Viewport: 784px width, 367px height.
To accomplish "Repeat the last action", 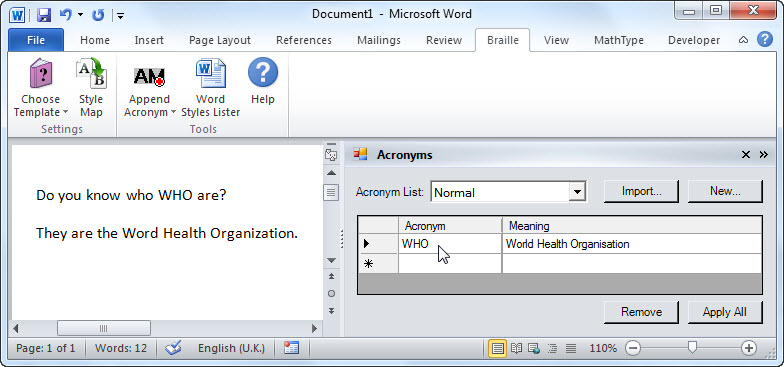I will pos(98,15).
